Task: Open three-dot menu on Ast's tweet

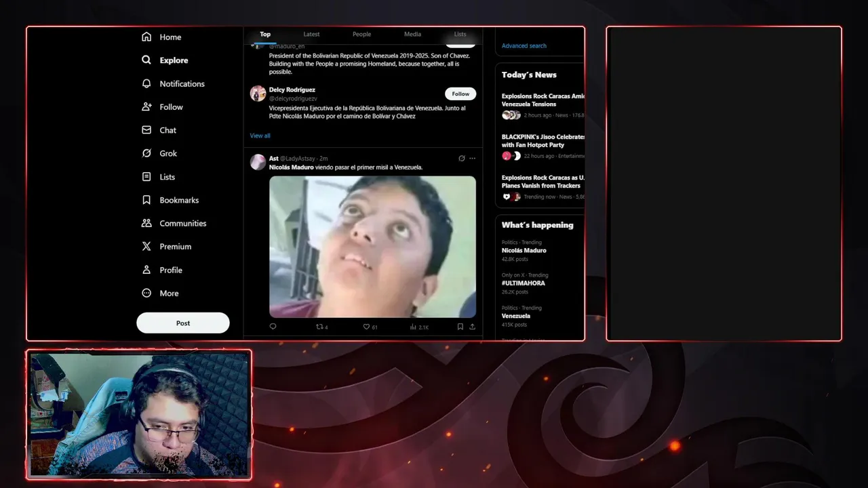Action: tap(473, 159)
